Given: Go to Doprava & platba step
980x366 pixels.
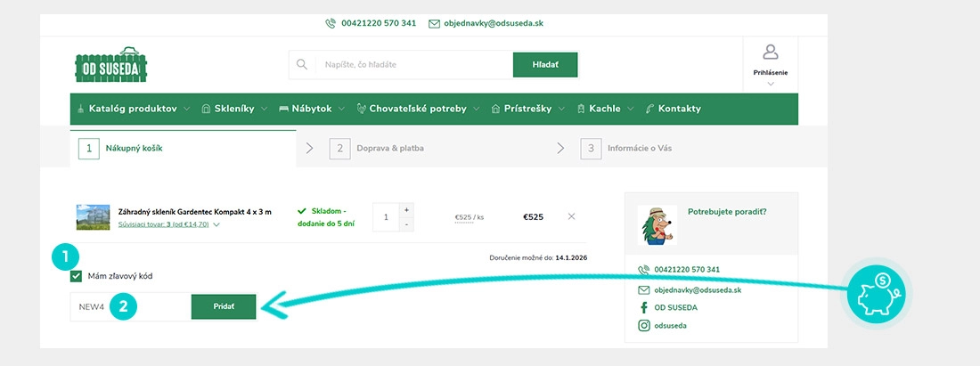Looking at the screenshot, I should (x=390, y=149).
